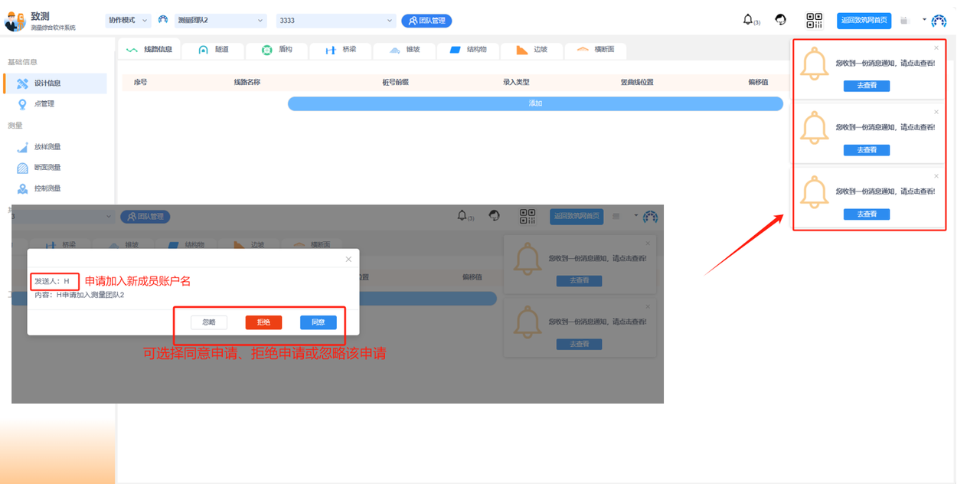
Task: Dismiss the second notification popup
Action: coord(936,112)
